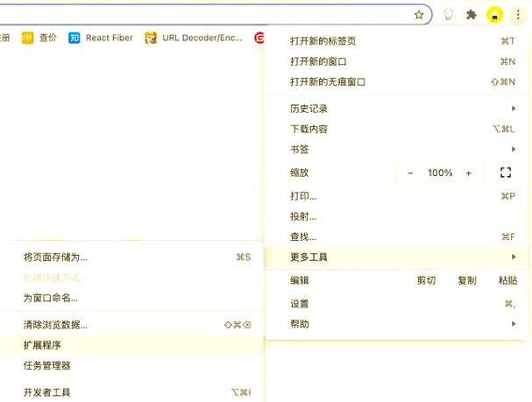Click the 100% zoom value
Viewport: 532px width, 402px height.
click(x=440, y=173)
